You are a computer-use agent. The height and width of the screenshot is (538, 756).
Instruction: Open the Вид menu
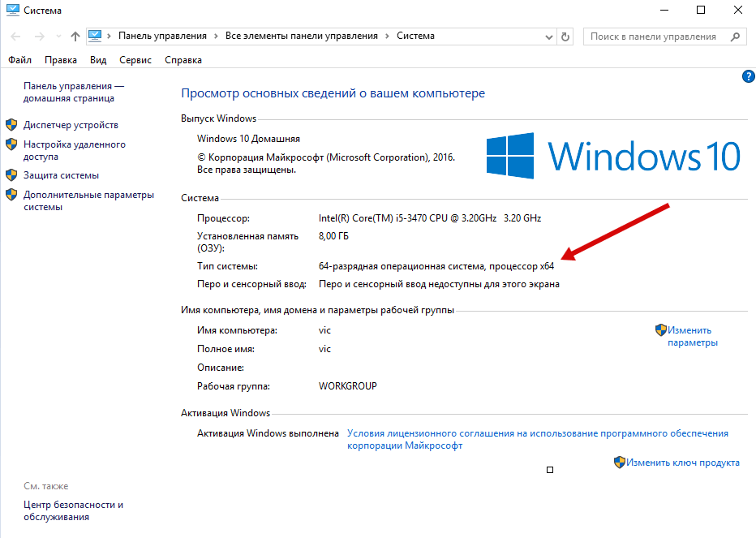click(x=98, y=60)
